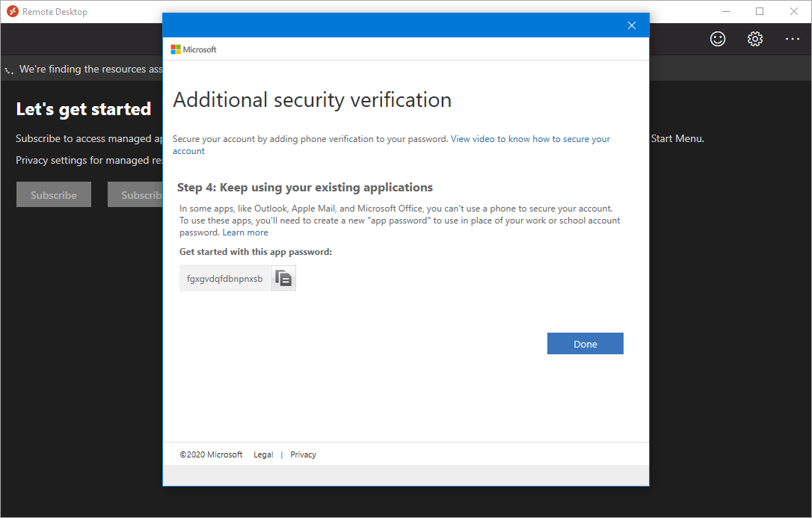Open the more options ellipsis menu
Screen dimensions: 812x518
792,39
